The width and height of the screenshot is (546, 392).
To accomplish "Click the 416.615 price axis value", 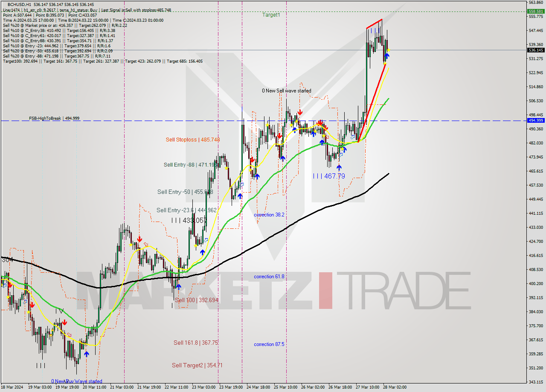I will [536, 255].
